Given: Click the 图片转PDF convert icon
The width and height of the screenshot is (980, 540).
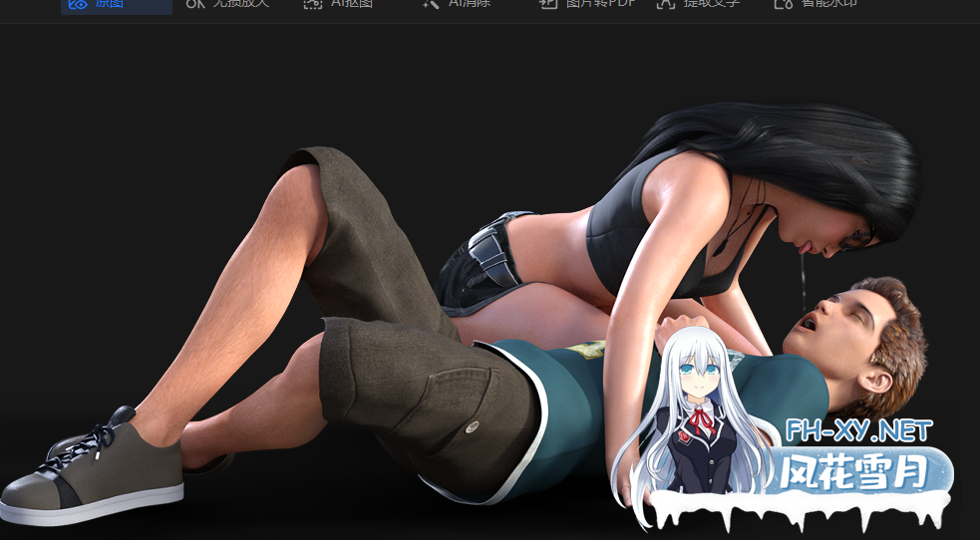Looking at the screenshot, I should [548, 4].
